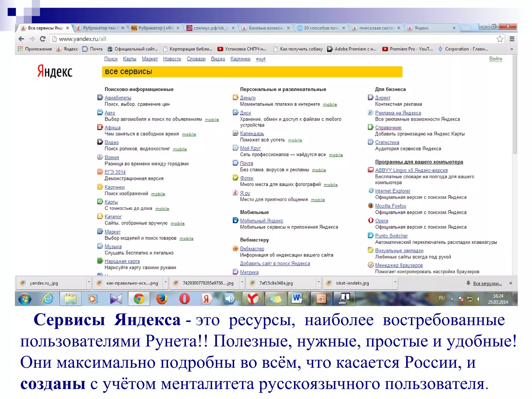Click the Opera browser icon in programs list
Image resolution: width=532 pixels, height=399 pixels.
tap(371, 221)
